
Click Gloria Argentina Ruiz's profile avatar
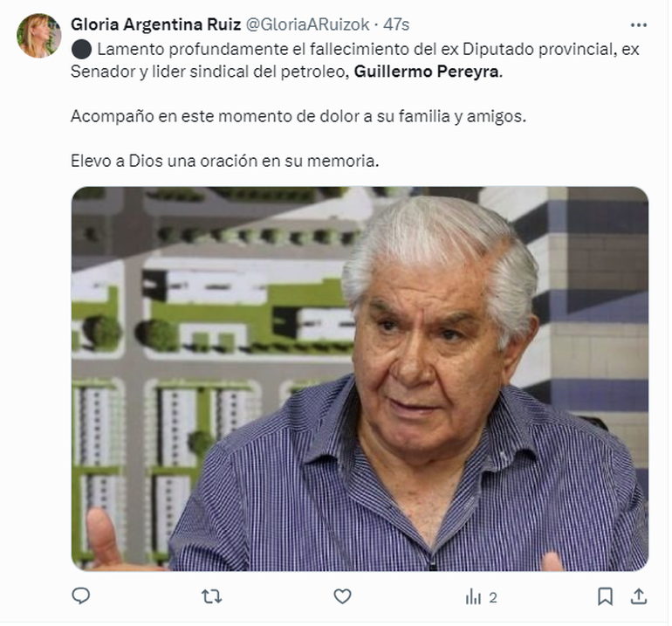click(x=38, y=36)
